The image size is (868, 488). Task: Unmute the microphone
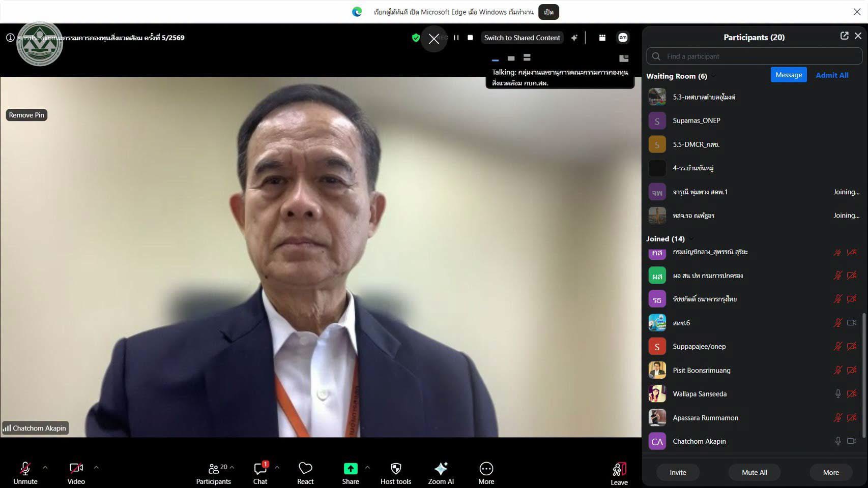[x=25, y=473]
